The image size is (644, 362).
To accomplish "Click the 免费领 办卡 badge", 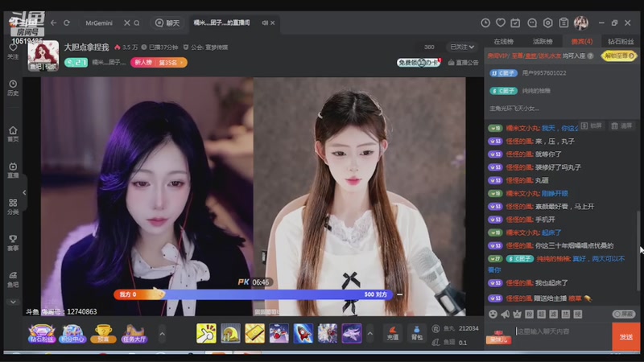I will click(x=419, y=63).
